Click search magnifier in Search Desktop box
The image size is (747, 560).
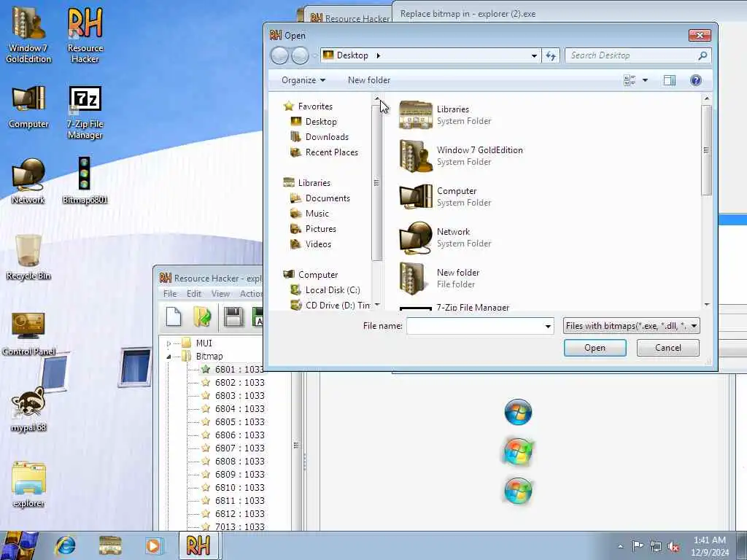[703, 55]
